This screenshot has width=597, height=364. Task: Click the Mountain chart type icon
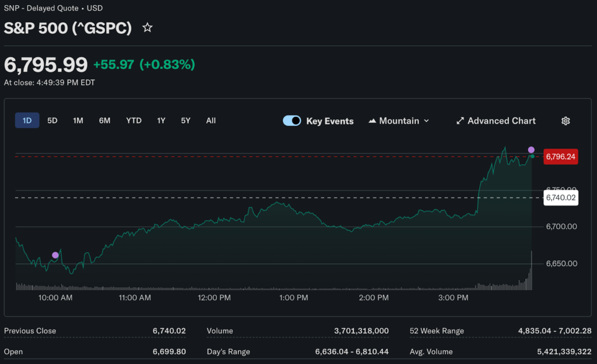point(373,121)
